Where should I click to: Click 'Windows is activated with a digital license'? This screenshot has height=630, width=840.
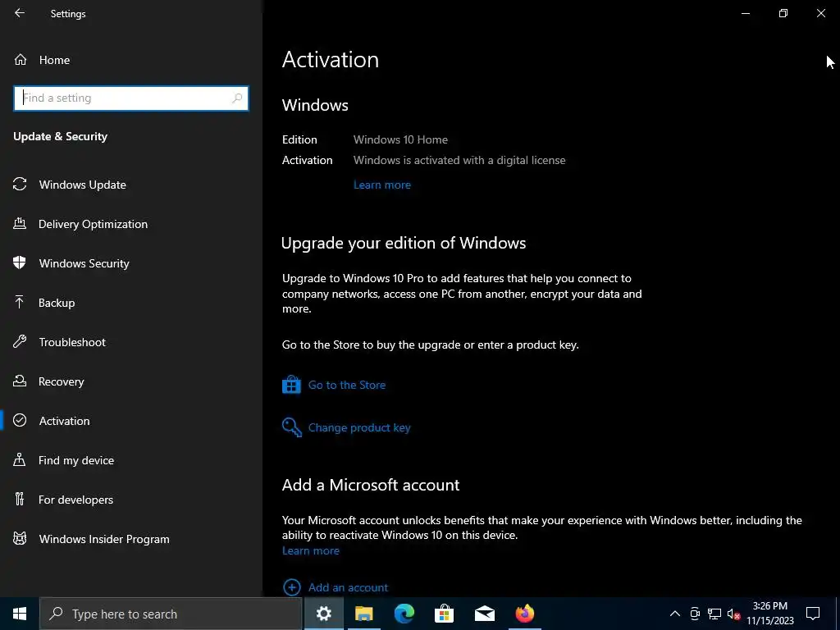459,160
